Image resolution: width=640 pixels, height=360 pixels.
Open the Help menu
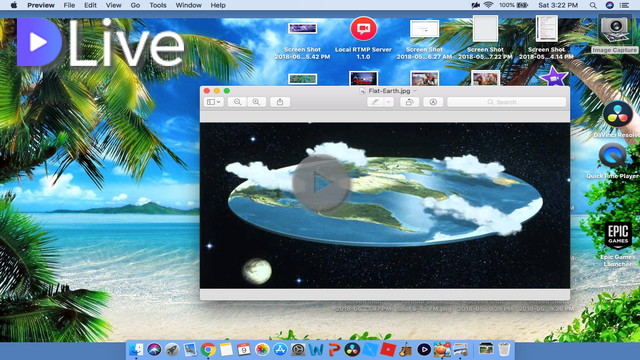coord(218,5)
